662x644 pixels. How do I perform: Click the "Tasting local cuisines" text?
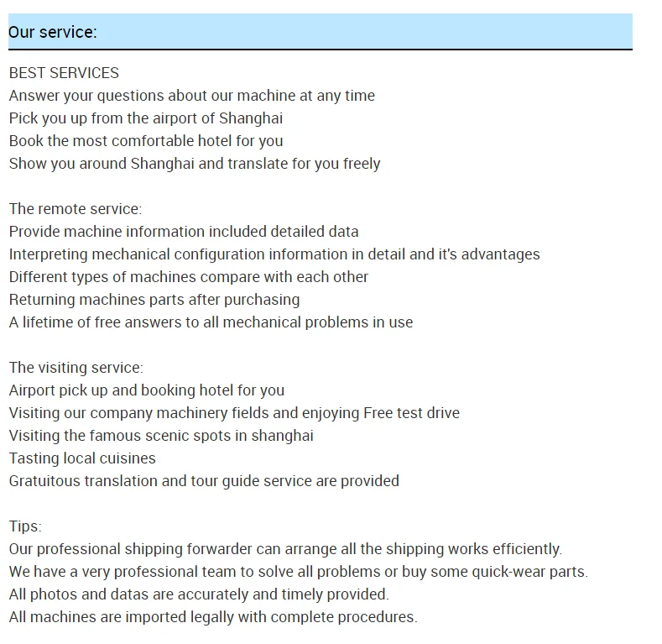click(x=82, y=458)
